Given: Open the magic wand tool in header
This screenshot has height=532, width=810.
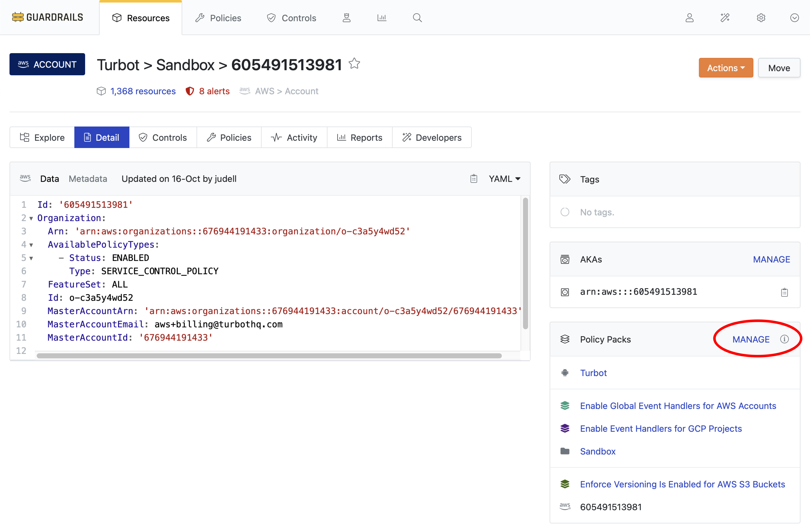Looking at the screenshot, I should pos(725,18).
